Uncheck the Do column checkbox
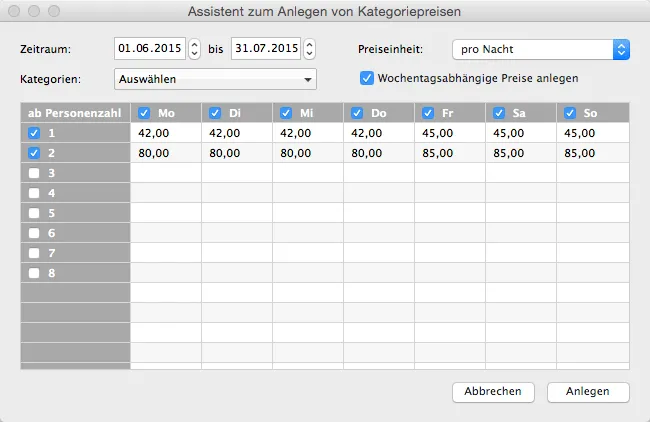The width and height of the screenshot is (650, 422). pos(357,113)
